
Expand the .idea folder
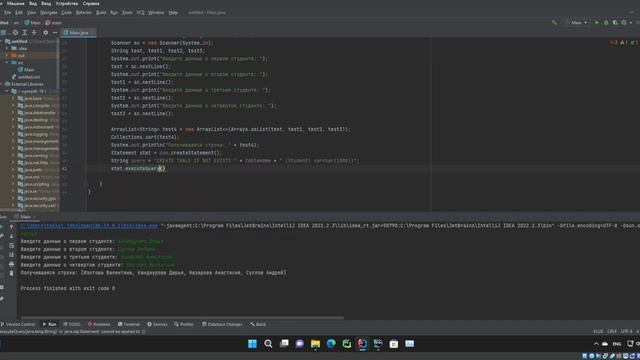(x=7, y=48)
